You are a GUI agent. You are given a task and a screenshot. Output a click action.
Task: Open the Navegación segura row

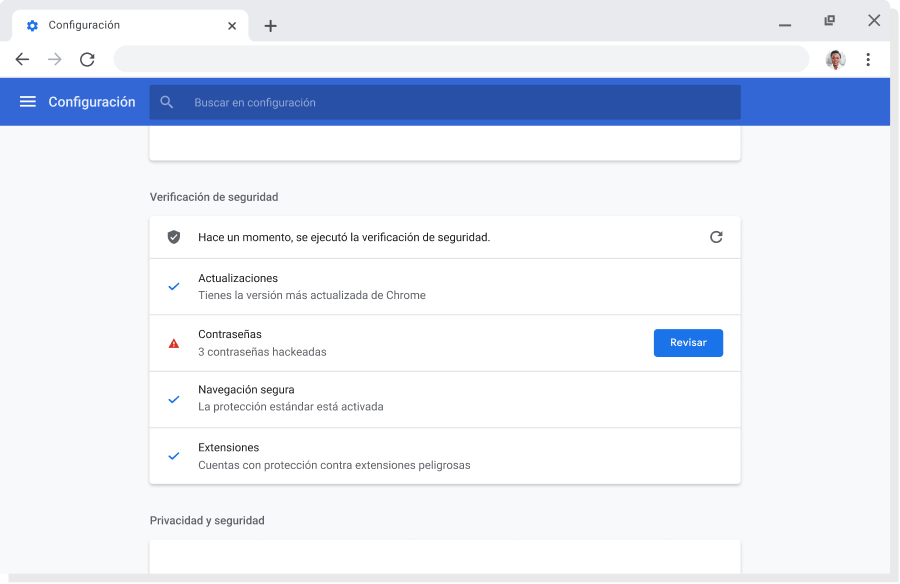pyautogui.click(x=444, y=399)
